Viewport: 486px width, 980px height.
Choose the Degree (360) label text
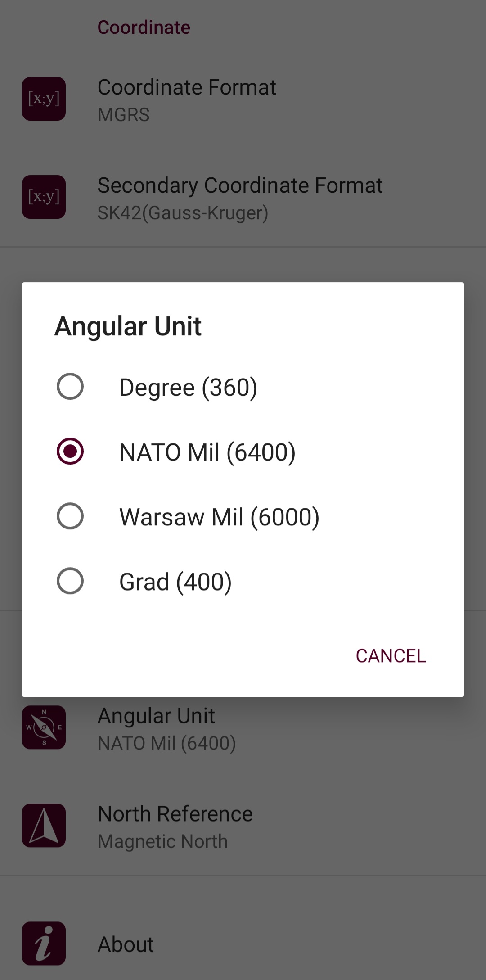point(188,388)
